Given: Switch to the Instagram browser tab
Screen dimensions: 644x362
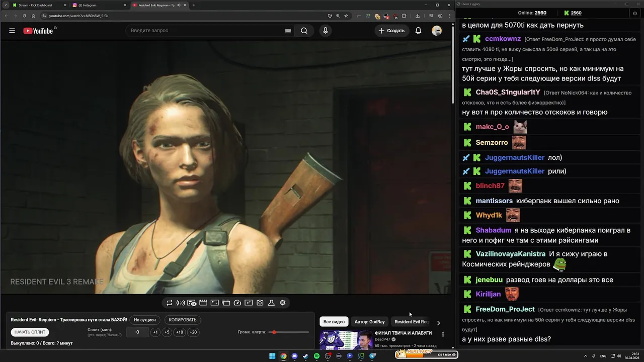Looking at the screenshot, I should click(99, 5).
